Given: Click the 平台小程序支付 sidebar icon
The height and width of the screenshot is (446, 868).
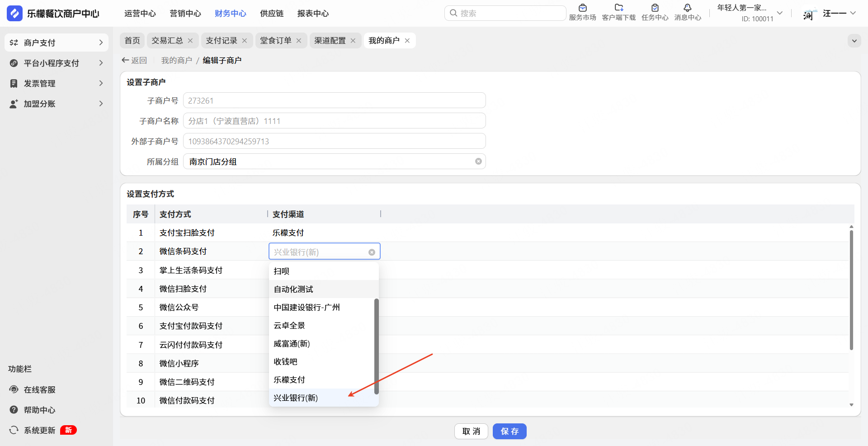Looking at the screenshot, I should click(x=14, y=63).
